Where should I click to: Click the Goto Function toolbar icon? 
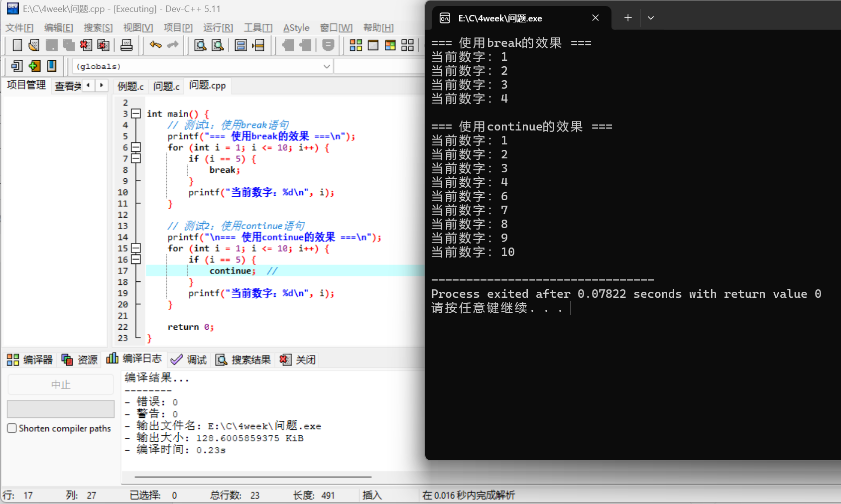tap(241, 45)
